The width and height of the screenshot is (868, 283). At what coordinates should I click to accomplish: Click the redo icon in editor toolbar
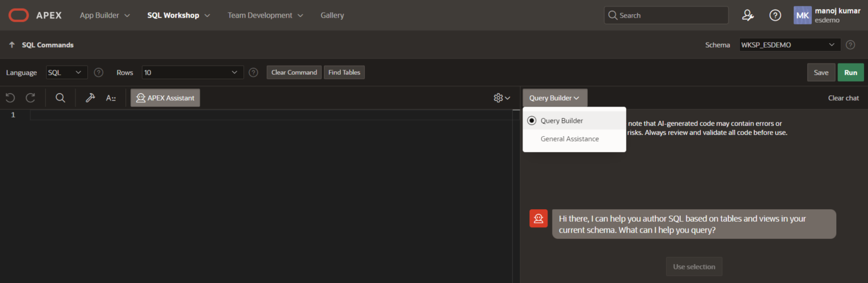tap(31, 98)
